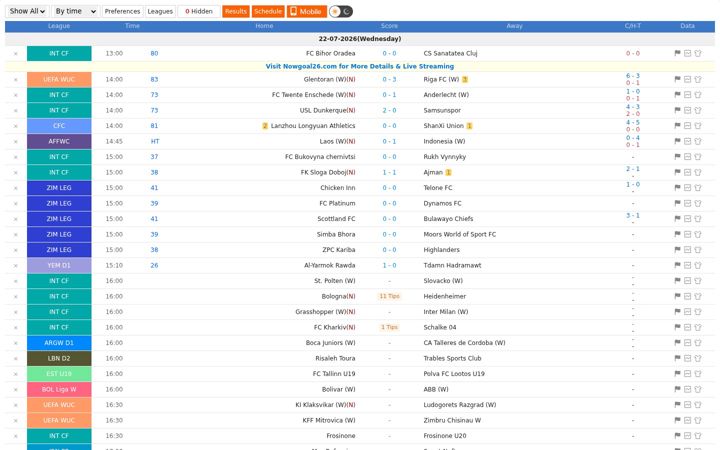720x450 pixels.
Task: Click the flag icon in FC Bihor Oradea row
Action: coord(677,53)
